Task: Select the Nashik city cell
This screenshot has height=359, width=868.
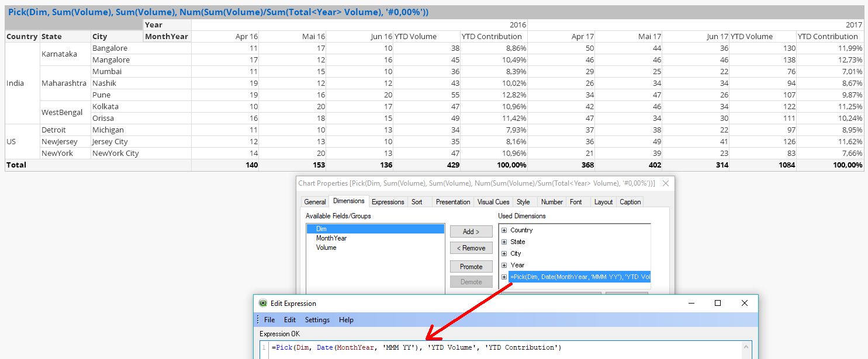Action: [x=141, y=83]
